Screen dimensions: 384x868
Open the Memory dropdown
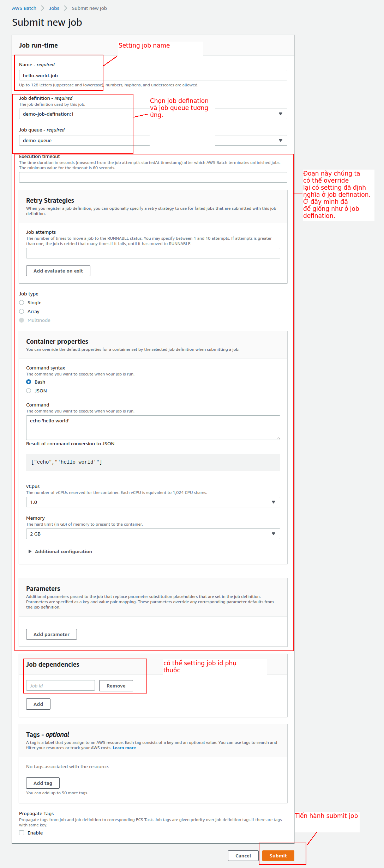coord(273,534)
